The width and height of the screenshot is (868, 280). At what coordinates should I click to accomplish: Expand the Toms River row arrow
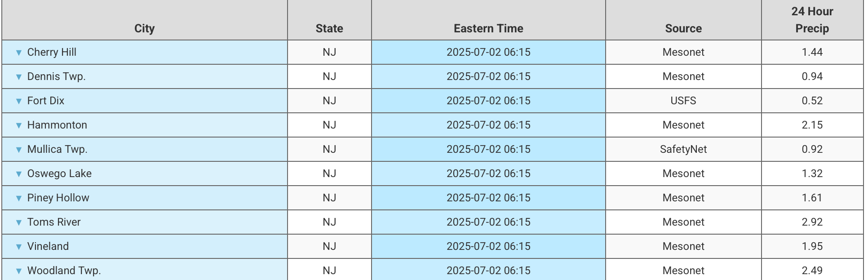19,222
